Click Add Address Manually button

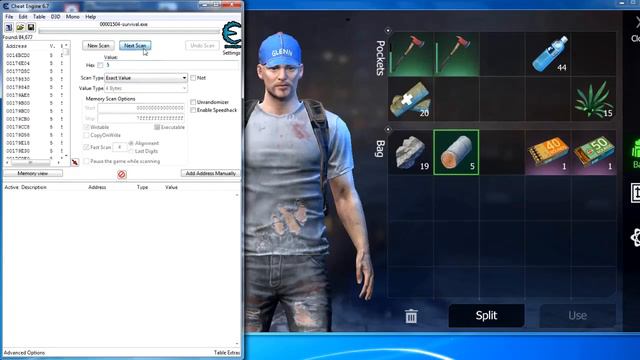pyautogui.click(x=210, y=173)
